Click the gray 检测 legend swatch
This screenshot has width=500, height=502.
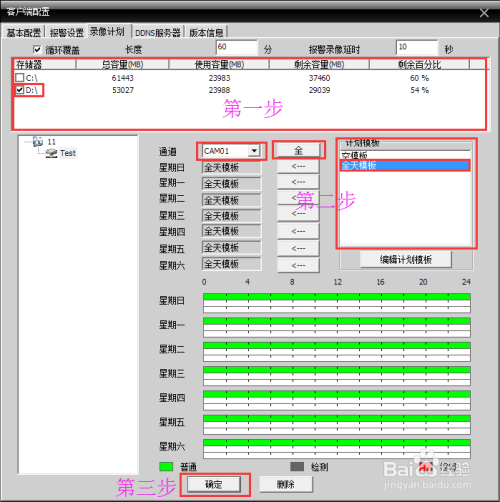tap(297, 467)
